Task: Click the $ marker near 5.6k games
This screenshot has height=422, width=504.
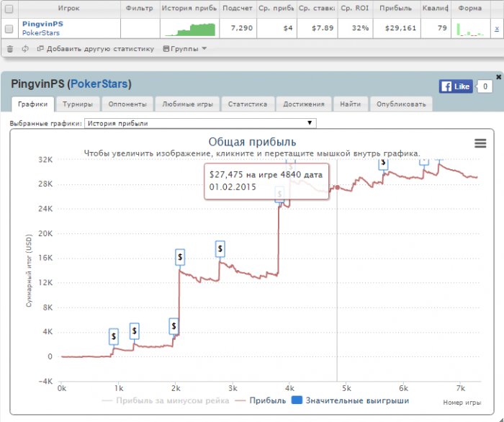Action: (383, 163)
